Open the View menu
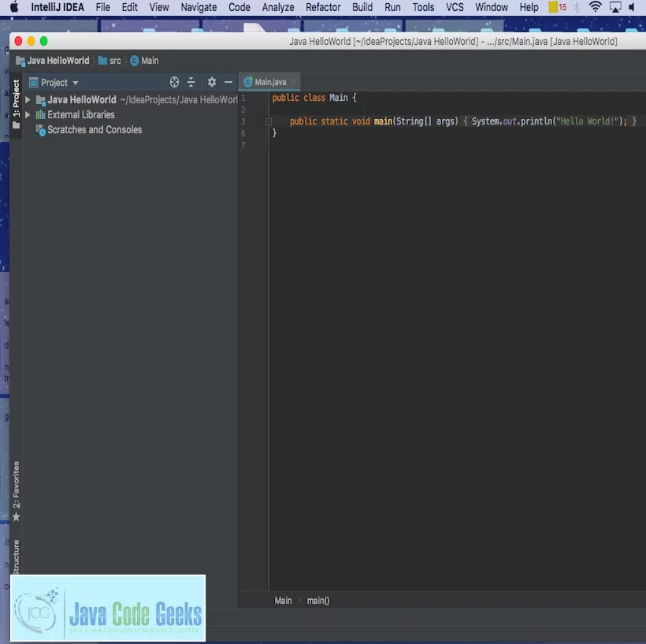 click(159, 7)
